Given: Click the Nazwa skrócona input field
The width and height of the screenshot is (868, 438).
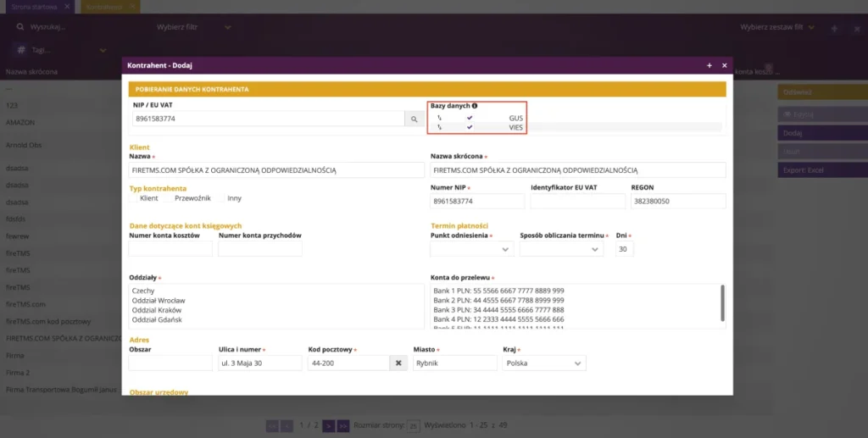Looking at the screenshot, I should pos(578,170).
